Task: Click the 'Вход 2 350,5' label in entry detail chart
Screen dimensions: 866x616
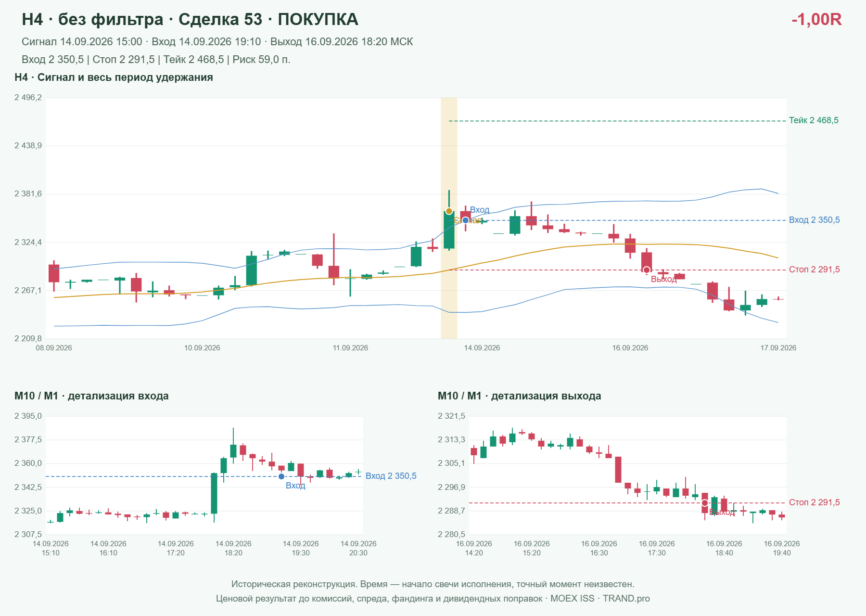Action: pos(391,476)
